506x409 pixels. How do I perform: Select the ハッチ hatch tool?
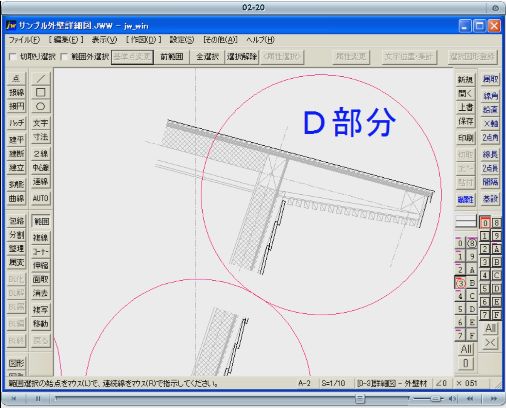coord(16,123)
